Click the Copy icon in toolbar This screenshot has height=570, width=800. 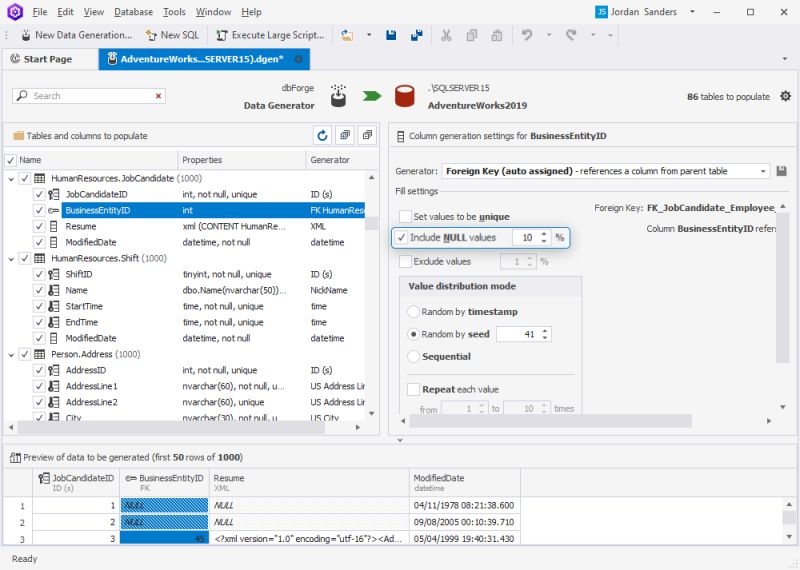point(472,35)
